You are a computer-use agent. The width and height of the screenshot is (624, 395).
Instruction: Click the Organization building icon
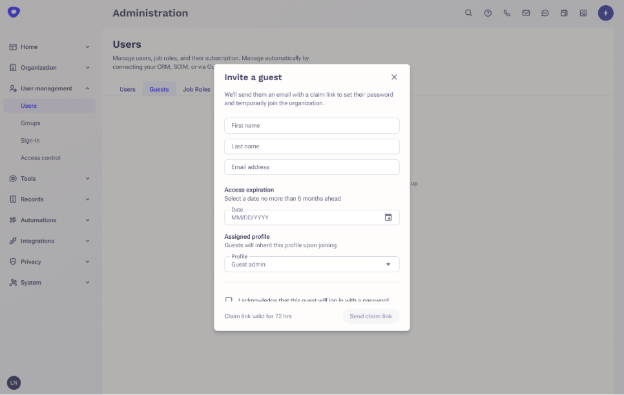13,68
